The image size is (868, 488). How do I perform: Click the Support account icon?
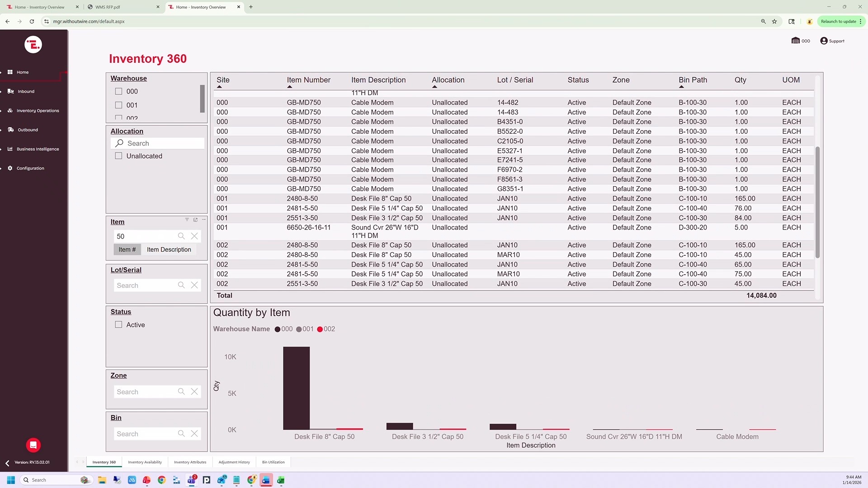click(824, 41)
